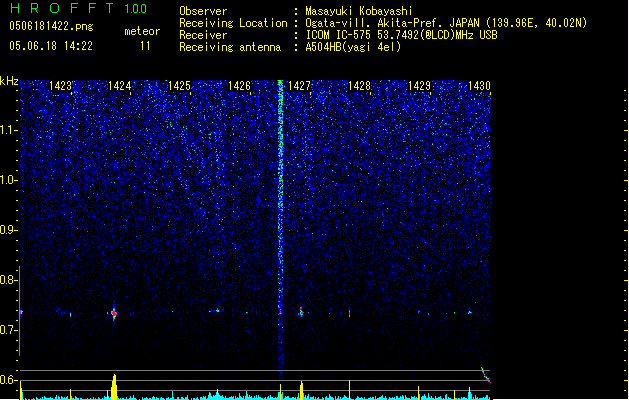Click the version number 1.0.0
The height and width of the screenshot is (400, 629).
[x=135, y=9]
